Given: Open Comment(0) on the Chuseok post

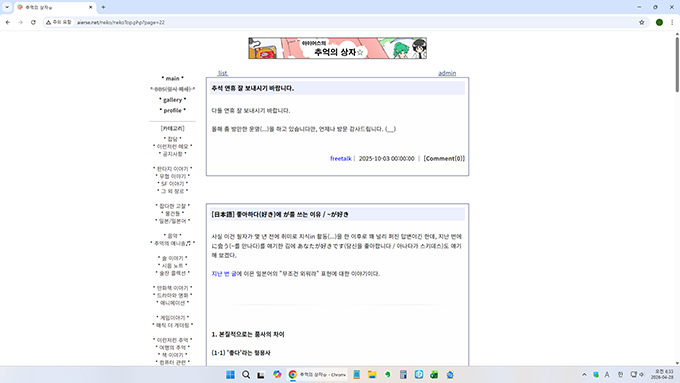Looking at the screenshot, I should click(444, 159).
